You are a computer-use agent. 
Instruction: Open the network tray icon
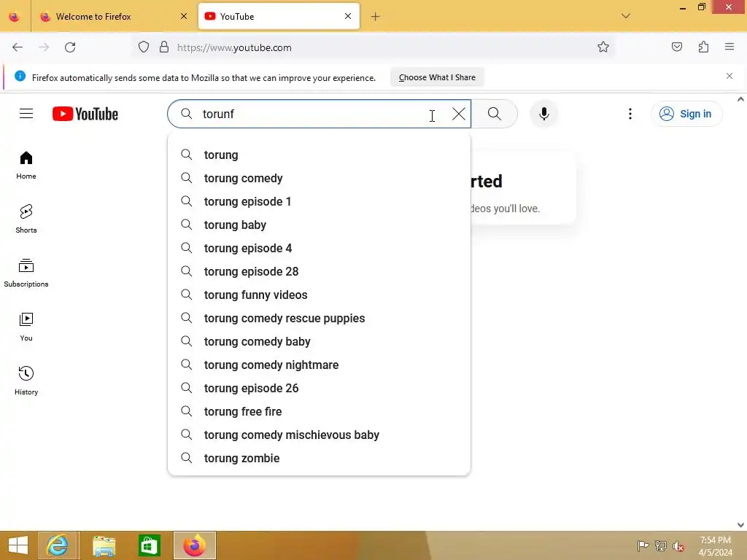click(660, 545)
